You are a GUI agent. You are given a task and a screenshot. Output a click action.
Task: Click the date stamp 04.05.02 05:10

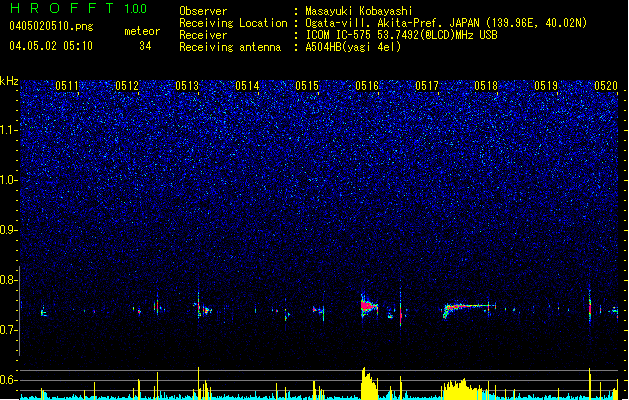tap(51, 46)
